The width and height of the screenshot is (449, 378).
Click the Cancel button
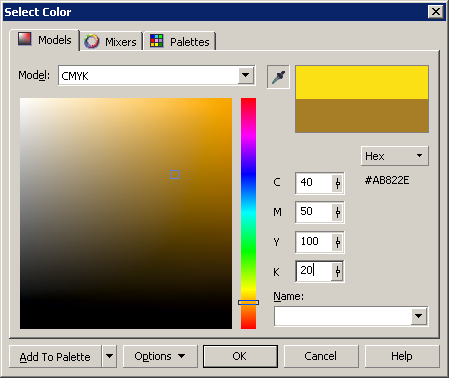point(321,357)
